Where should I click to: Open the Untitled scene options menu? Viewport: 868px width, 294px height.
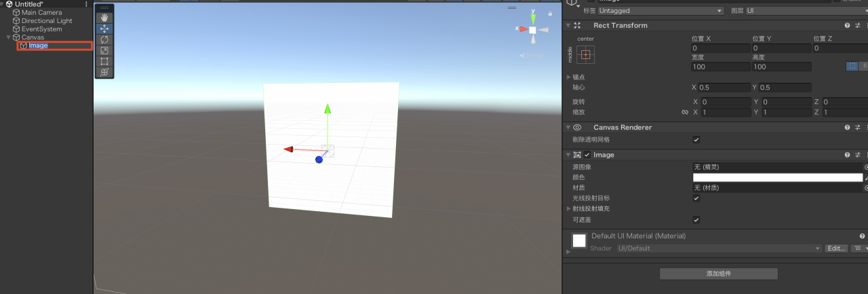coord(86,4)
